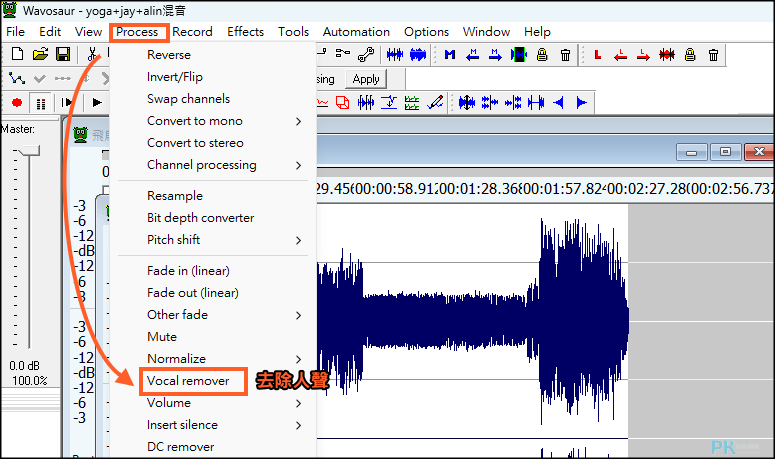Click the red record button
Screen dimensions: 775x459
17,102
